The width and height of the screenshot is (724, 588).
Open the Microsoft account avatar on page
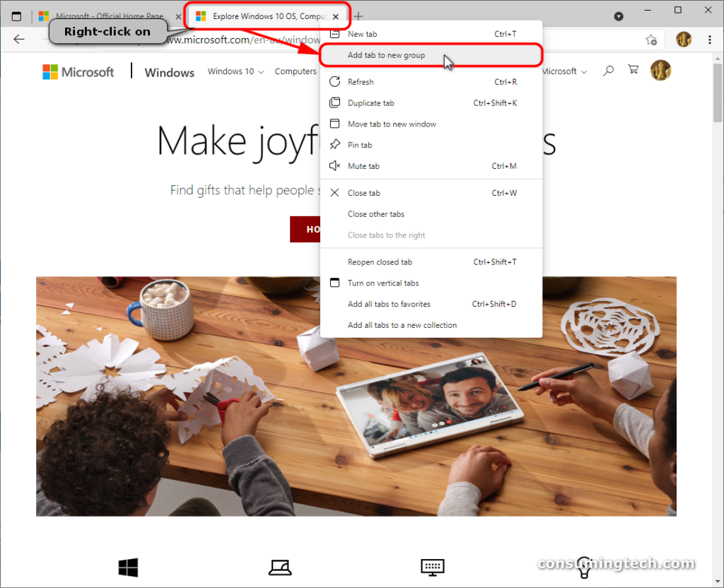point(661,71)
